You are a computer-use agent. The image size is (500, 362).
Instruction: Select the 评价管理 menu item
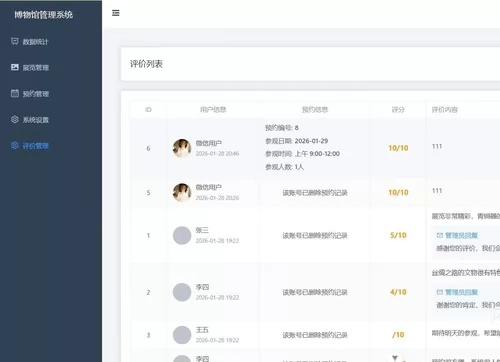pyautogui.click(x=35, y=146)
